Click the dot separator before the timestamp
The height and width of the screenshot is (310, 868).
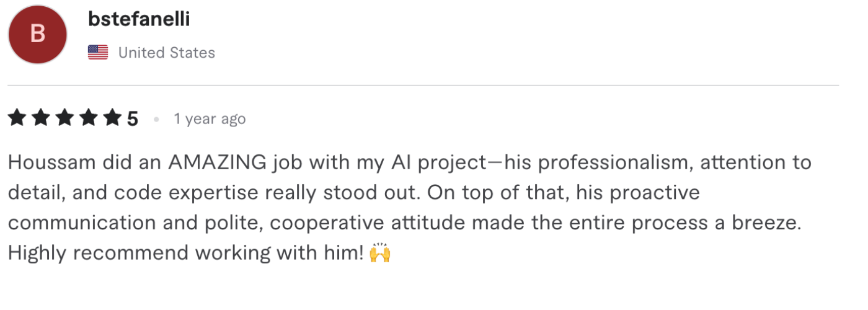pyautogui.click(x=156, y=118)
